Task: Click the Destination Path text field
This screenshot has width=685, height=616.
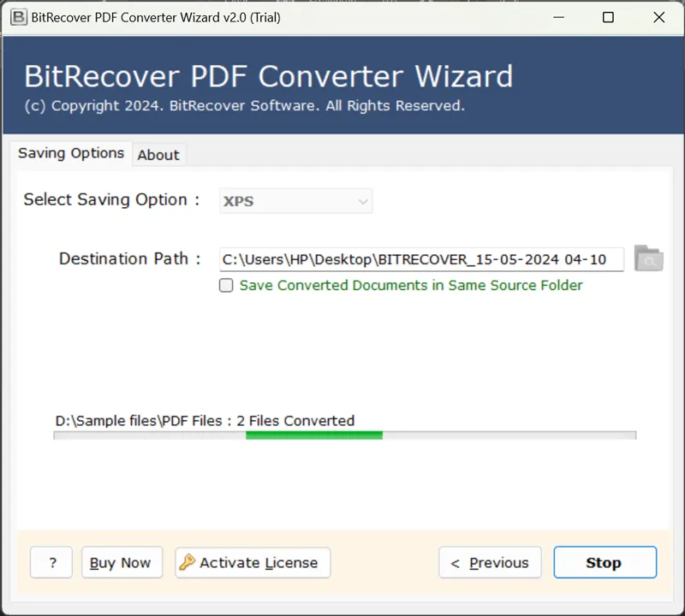Action: 420,259
